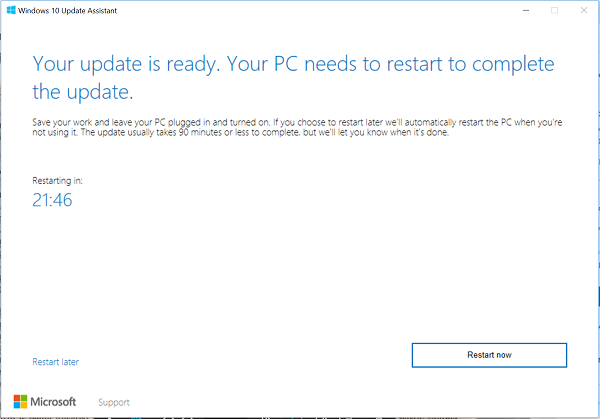600x419 pixels.
Task: Click the 21:46 restart countdown timer
Action: (x=52, y=201)
